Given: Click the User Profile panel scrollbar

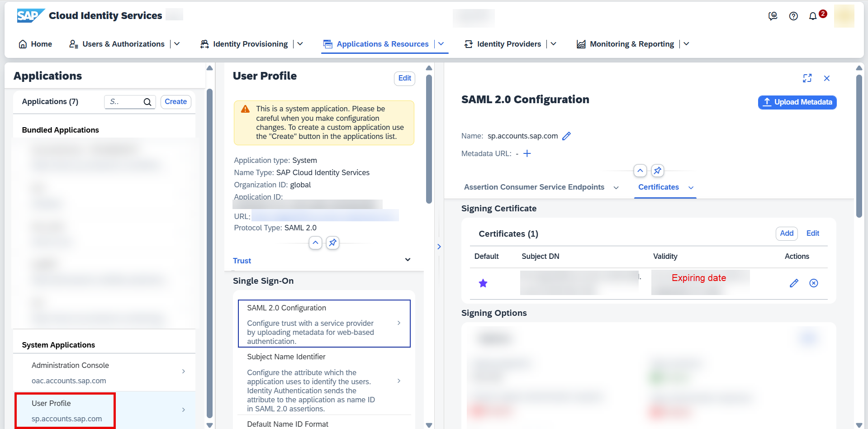Looking at the screenshot, I should click(x=429, y=139).
